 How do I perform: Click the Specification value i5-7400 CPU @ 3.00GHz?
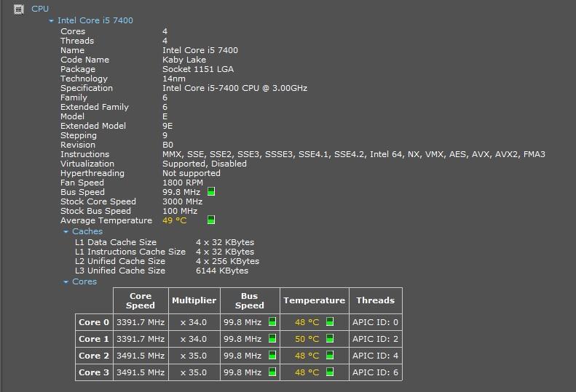(x=234, y=88)
